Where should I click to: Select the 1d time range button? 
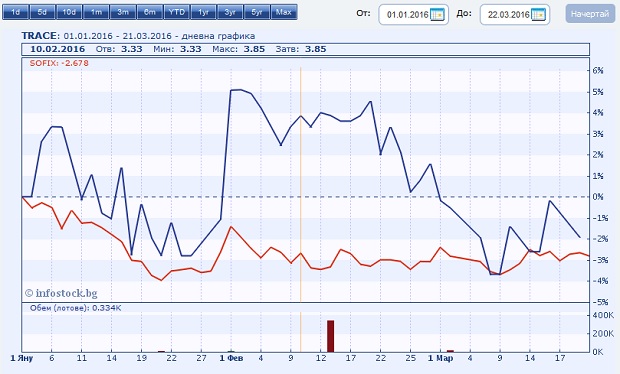pos(16,12)
